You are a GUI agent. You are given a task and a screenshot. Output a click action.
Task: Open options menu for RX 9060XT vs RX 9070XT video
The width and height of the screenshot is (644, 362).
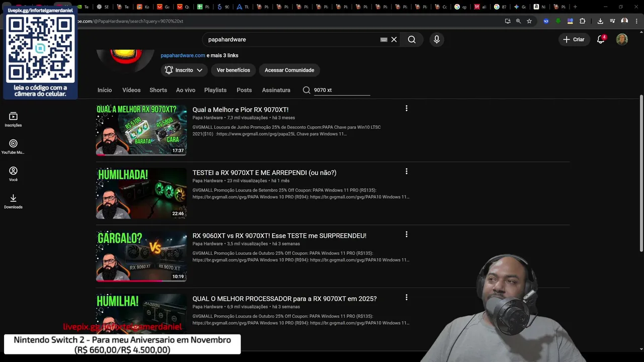click(x=407, y=234)
